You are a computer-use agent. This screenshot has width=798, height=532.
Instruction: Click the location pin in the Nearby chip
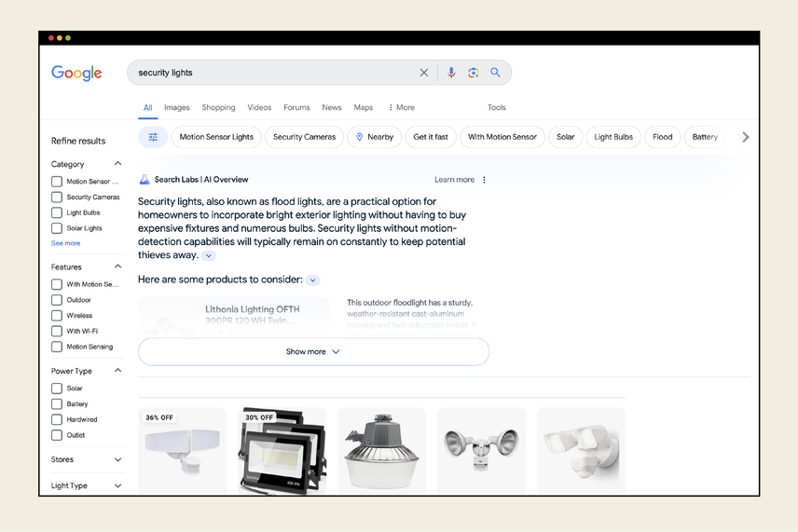click(359, 137)
